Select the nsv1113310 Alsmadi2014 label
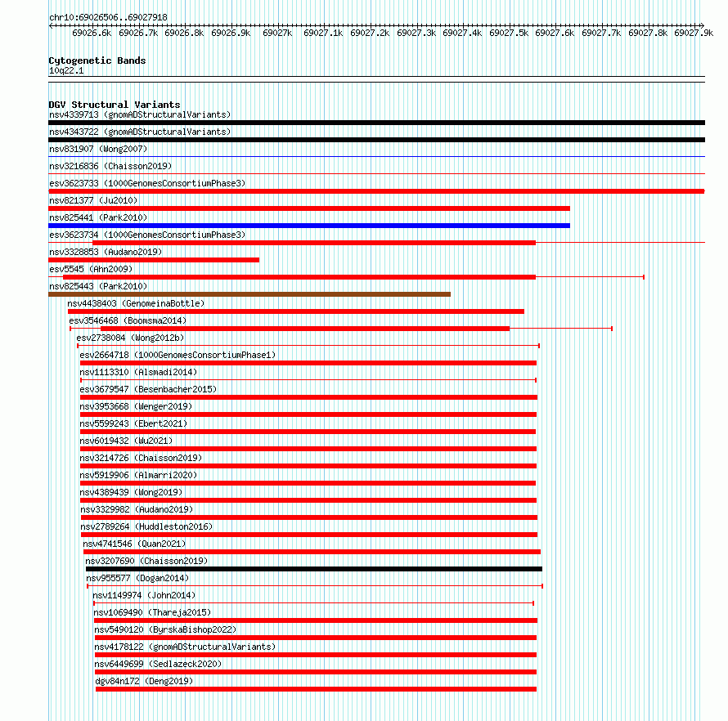Screen dimensions: 728x721 [x=138, y=372]
